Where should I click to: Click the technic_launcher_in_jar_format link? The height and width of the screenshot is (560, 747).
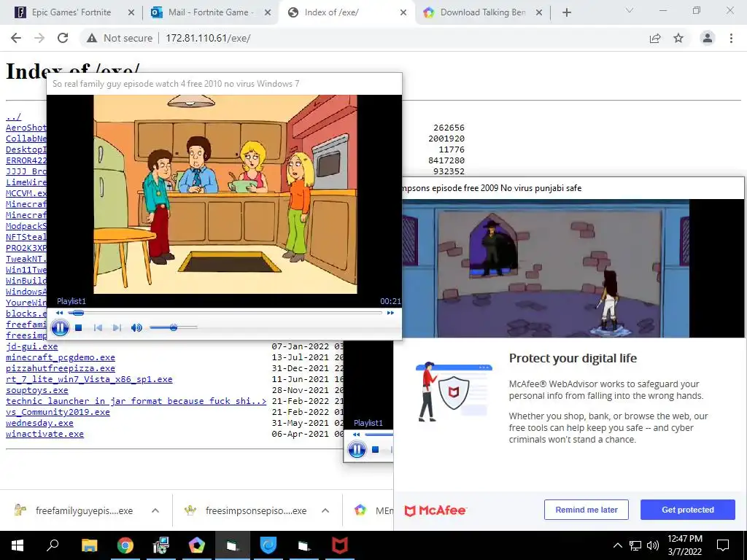136,402
